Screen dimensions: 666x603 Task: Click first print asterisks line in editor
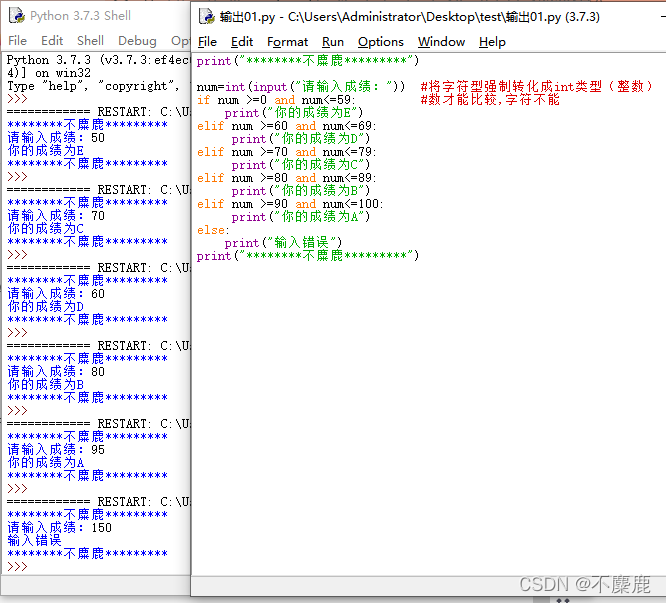click(308, 61)
